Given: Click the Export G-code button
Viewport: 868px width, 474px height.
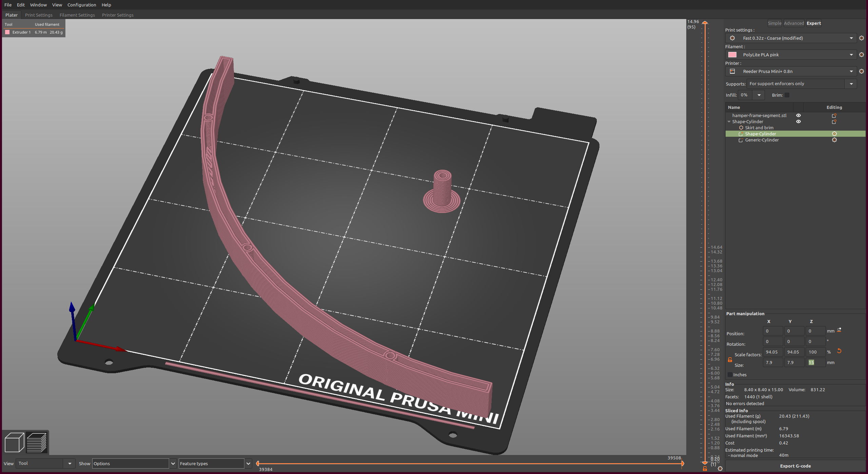Looking at the screenshot, I should tap(795, 466).
